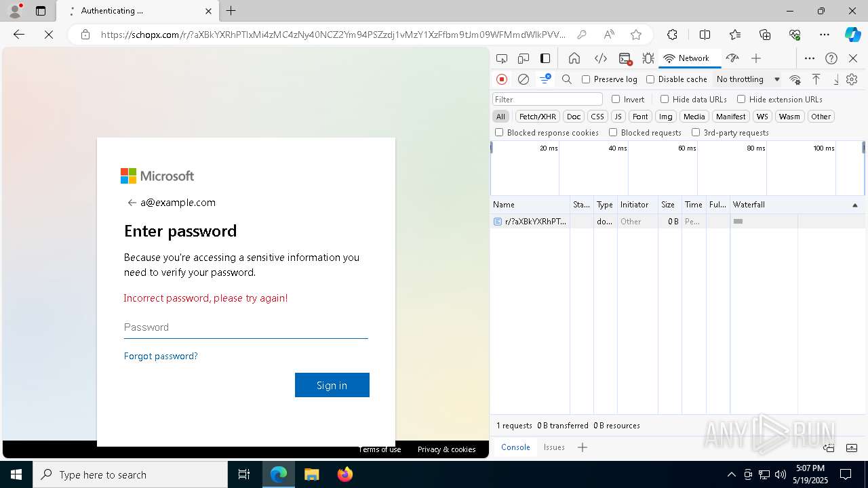Open Terms of use link
This screenshot has width=868, height=488.
click(380, 449)
